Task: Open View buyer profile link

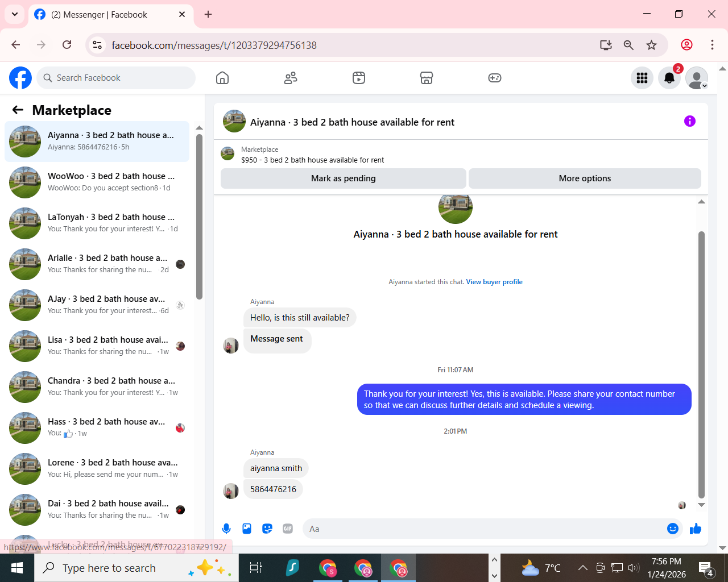Action: click(494, 282)
